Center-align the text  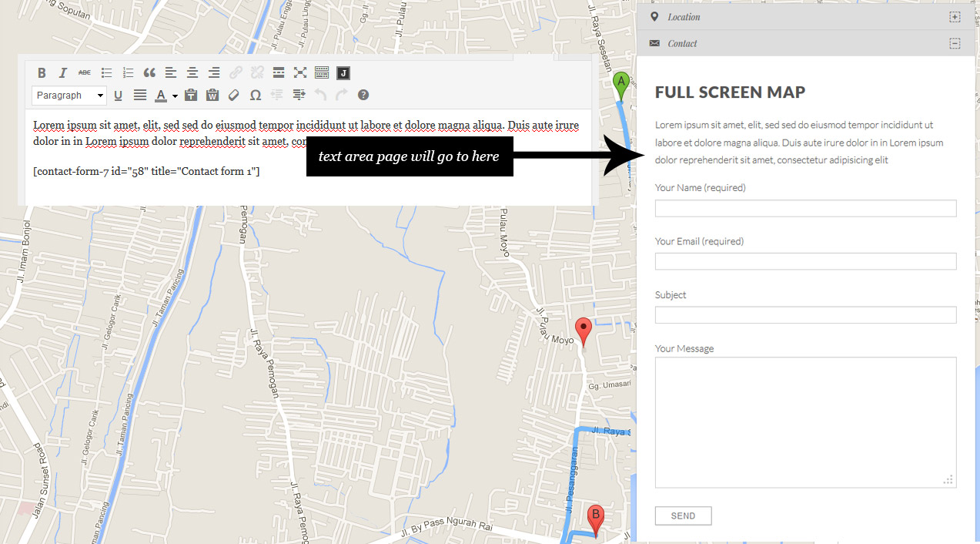tap(192, 73)
